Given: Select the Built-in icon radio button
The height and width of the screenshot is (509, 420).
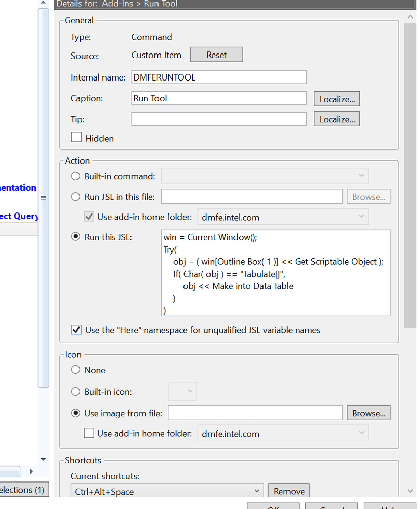Looking at the screenshot, I should coord(75,391).
